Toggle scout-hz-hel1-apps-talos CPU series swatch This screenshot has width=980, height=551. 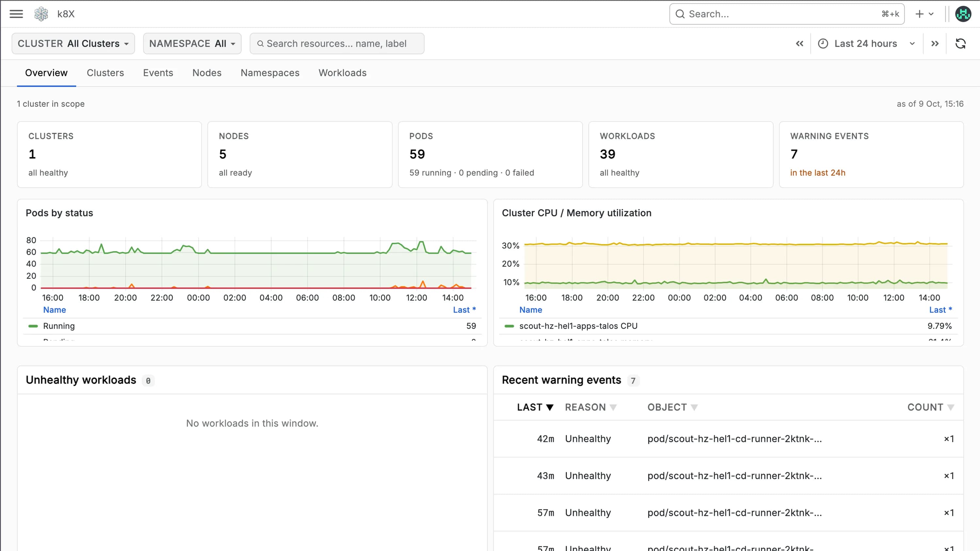[x=509, y=326]
